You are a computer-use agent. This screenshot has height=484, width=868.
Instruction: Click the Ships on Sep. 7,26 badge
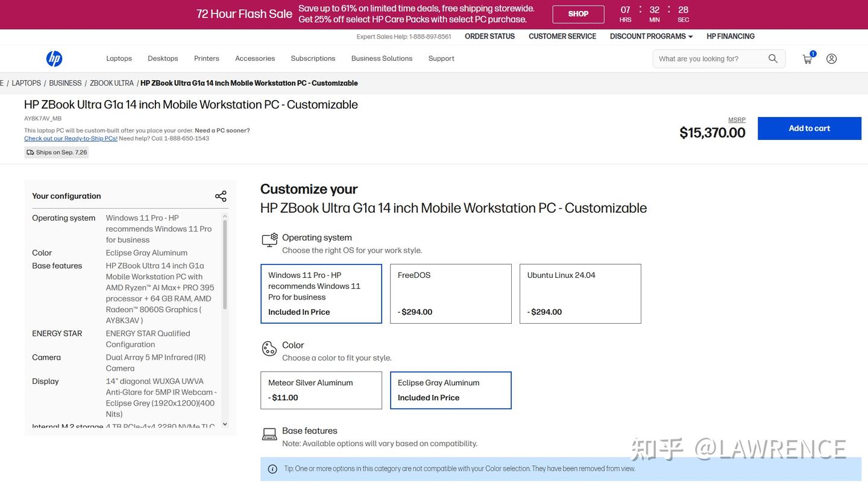click(57, 152)
